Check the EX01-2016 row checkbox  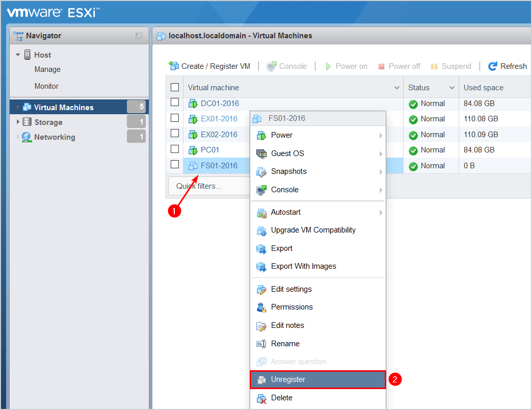coord(175,118)
